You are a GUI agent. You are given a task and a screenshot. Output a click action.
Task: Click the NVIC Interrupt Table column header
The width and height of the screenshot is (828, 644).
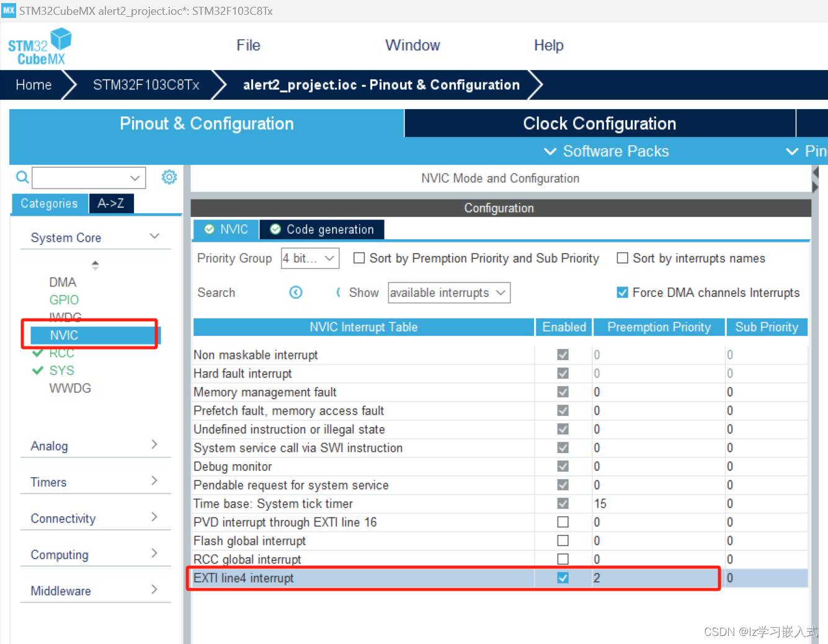[363, 327]
